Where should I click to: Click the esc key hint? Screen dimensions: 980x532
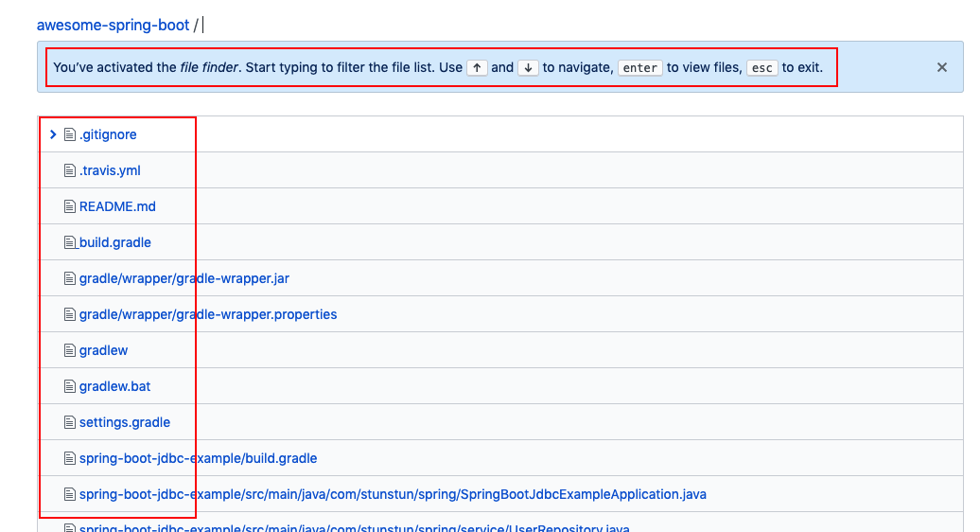point(761,67)
